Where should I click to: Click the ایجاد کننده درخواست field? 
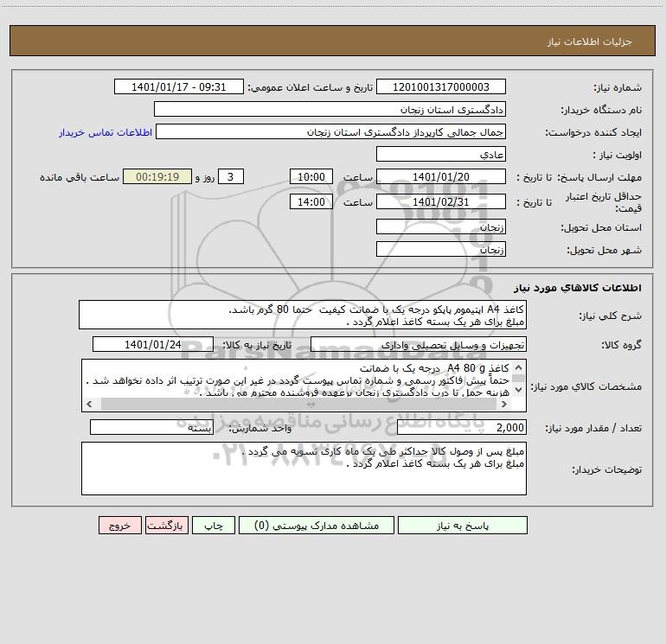330,131
